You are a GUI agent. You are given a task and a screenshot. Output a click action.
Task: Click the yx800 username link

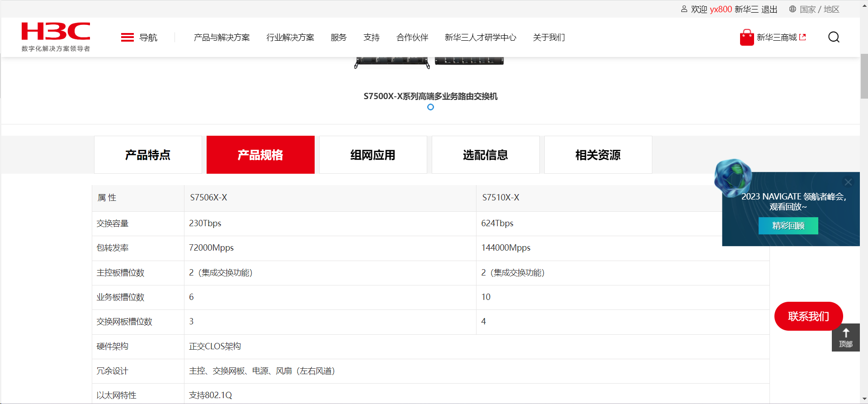[x=721, y=10]
